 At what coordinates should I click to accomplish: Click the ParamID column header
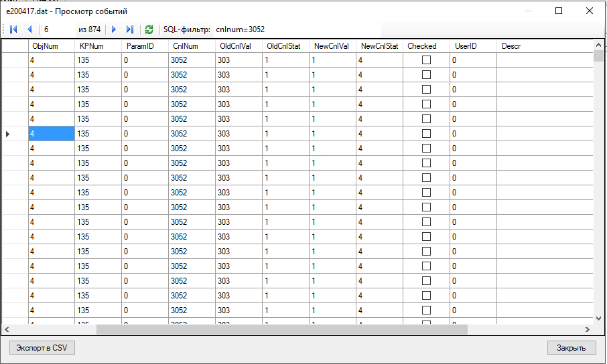pos(145,46)
